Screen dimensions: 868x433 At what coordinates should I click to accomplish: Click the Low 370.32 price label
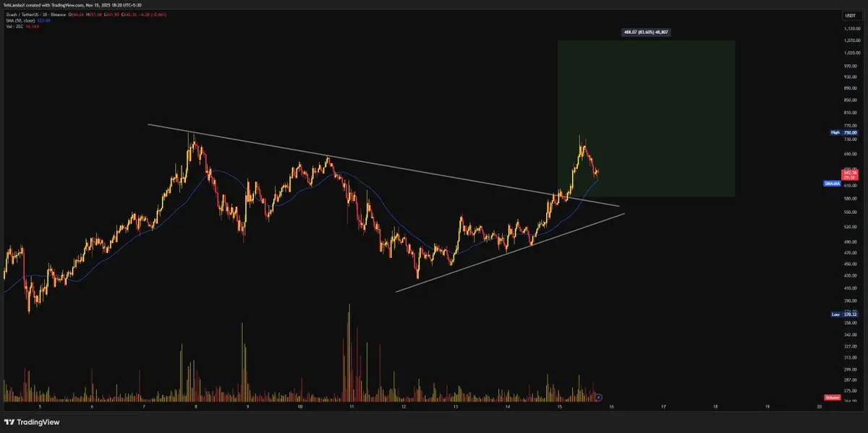point(843,314)
